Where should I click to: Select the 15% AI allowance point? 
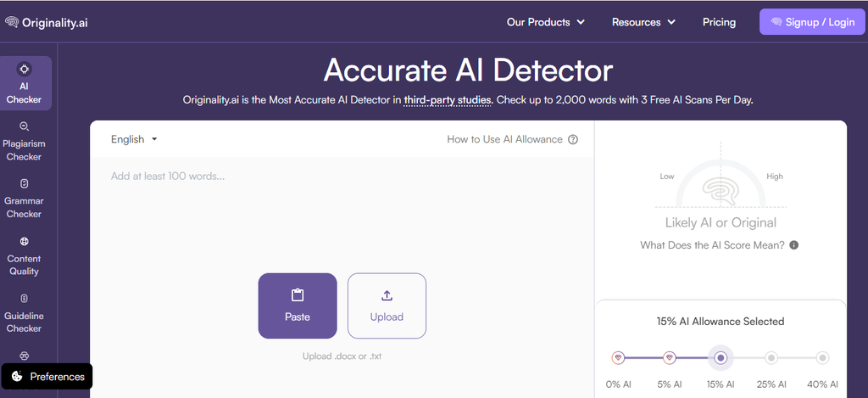[721, 358]
